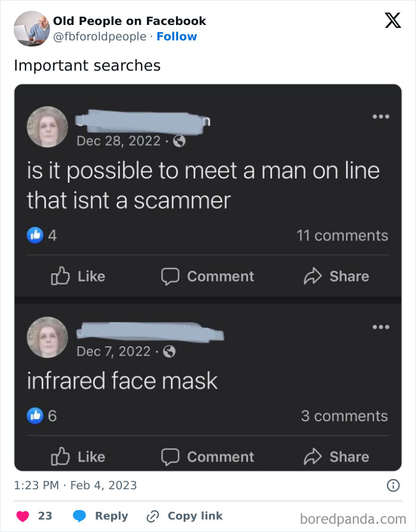
Task: Follow the @fbforoldpeople account
Action: point(175,36)
